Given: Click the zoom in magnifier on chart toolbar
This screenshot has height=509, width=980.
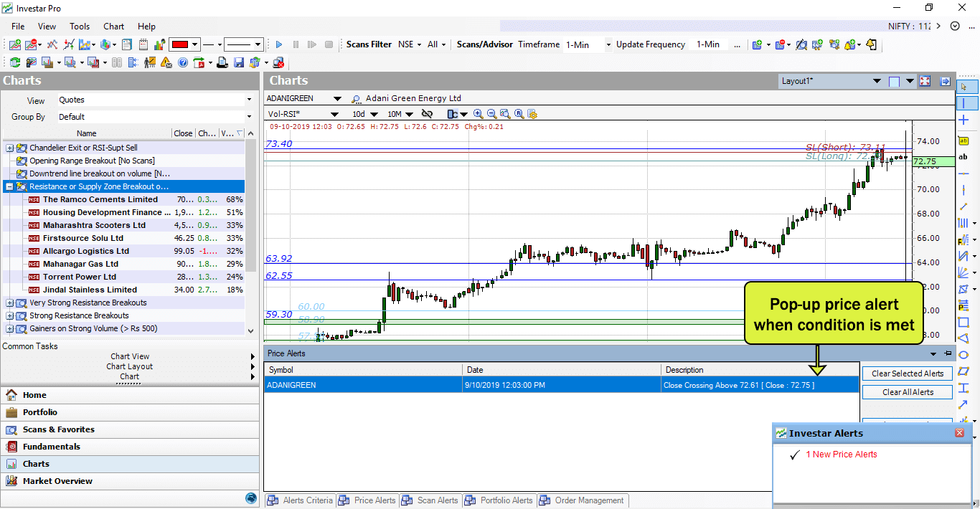Looking at the screenshot, I should pyautogui.click(x=479, y=114).
